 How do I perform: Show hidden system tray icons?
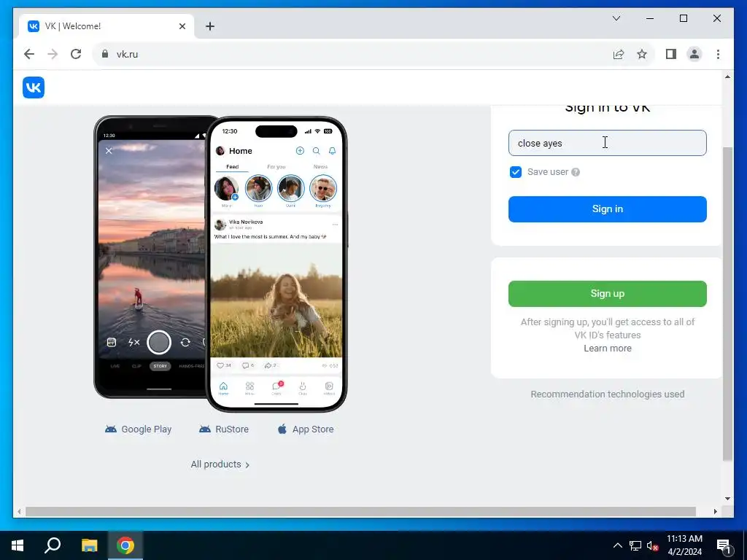click(617, 545)
